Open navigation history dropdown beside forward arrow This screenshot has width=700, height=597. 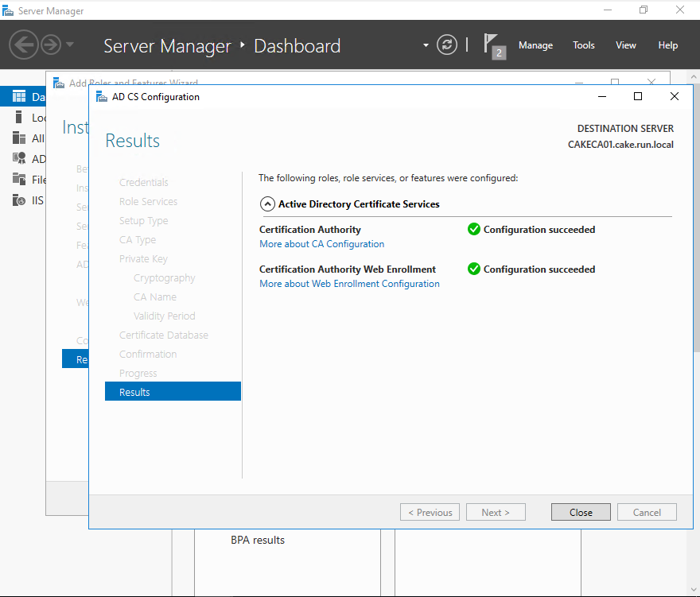coord(70,45)
